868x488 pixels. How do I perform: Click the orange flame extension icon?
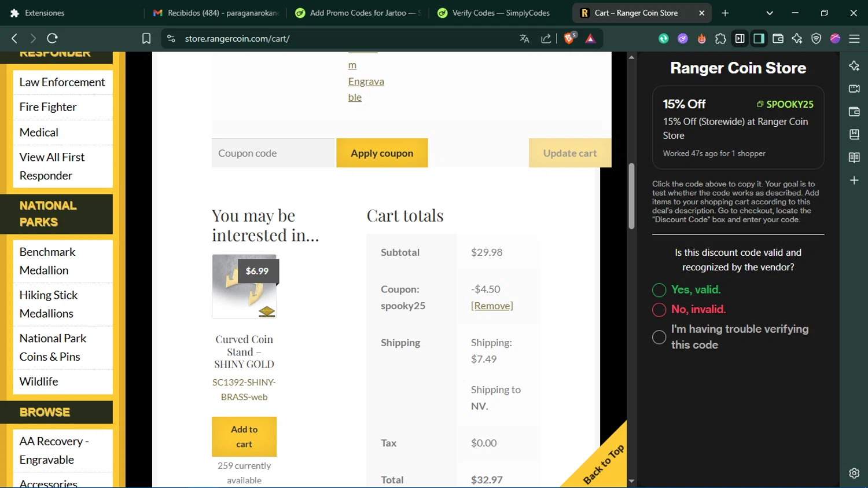701,38
